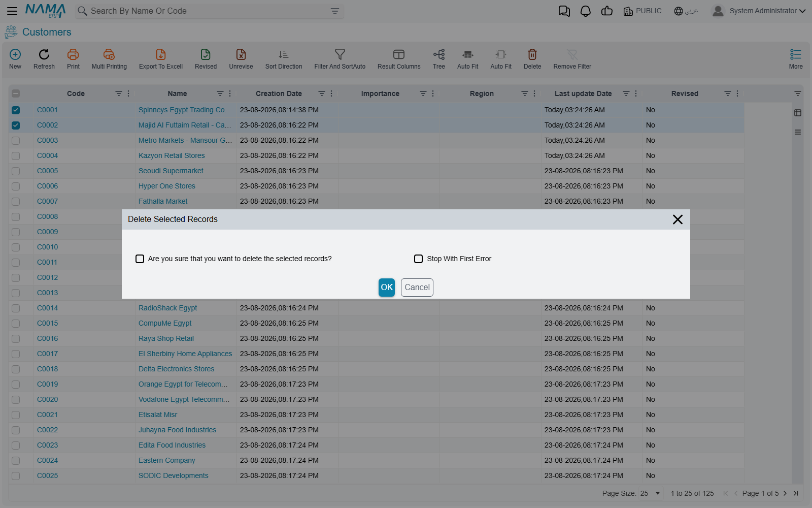This screenshot has width=812, height=508.
Task: Select the C0016 row checkbox
Action: (16, 339)
